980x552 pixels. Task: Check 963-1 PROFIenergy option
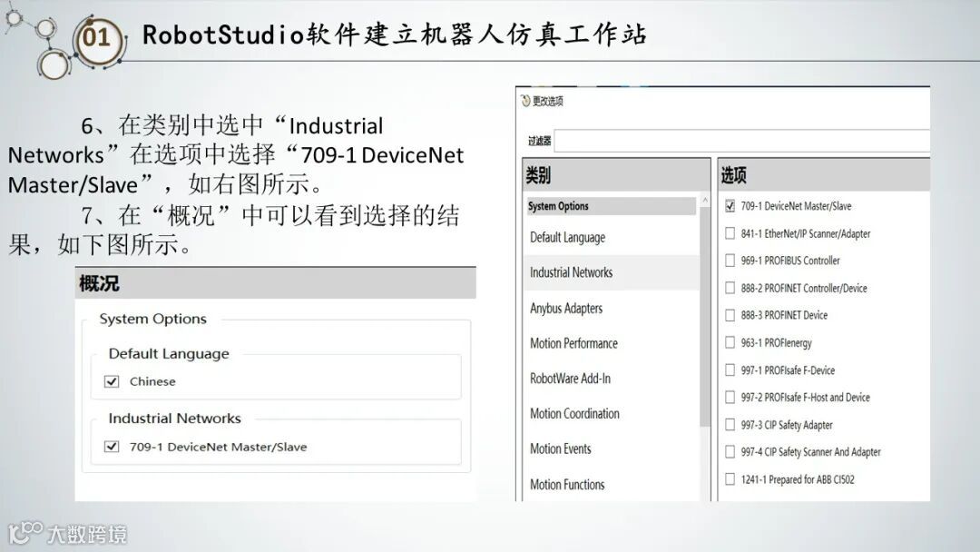pos(730,342)
